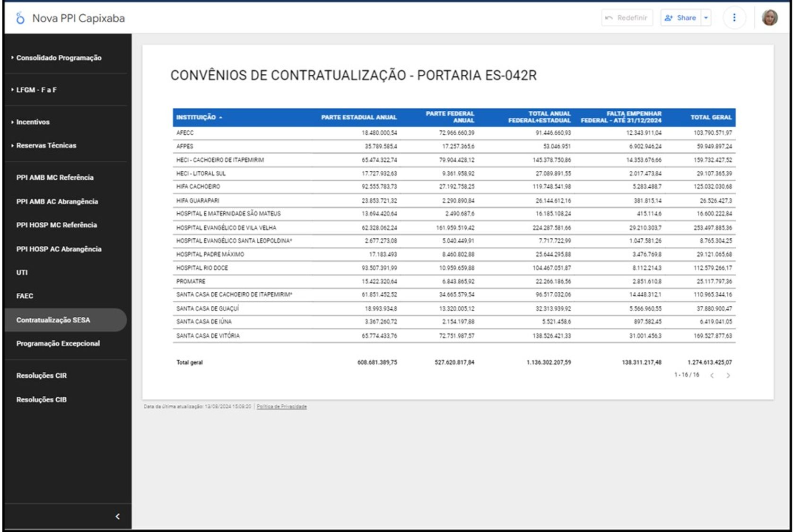Select the Contratualização SESA page
Viewport: 793px width, 532px height.
53,320
